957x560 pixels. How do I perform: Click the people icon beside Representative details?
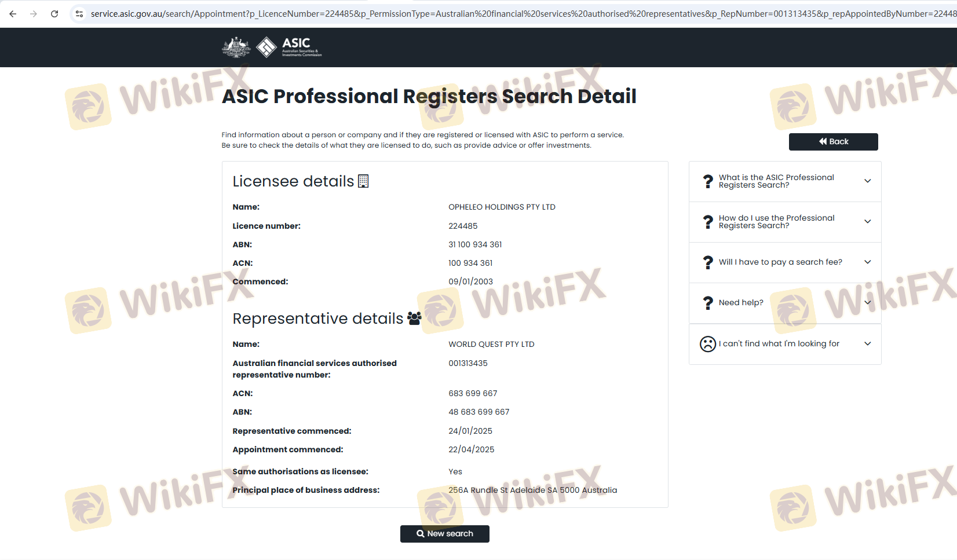414,318
